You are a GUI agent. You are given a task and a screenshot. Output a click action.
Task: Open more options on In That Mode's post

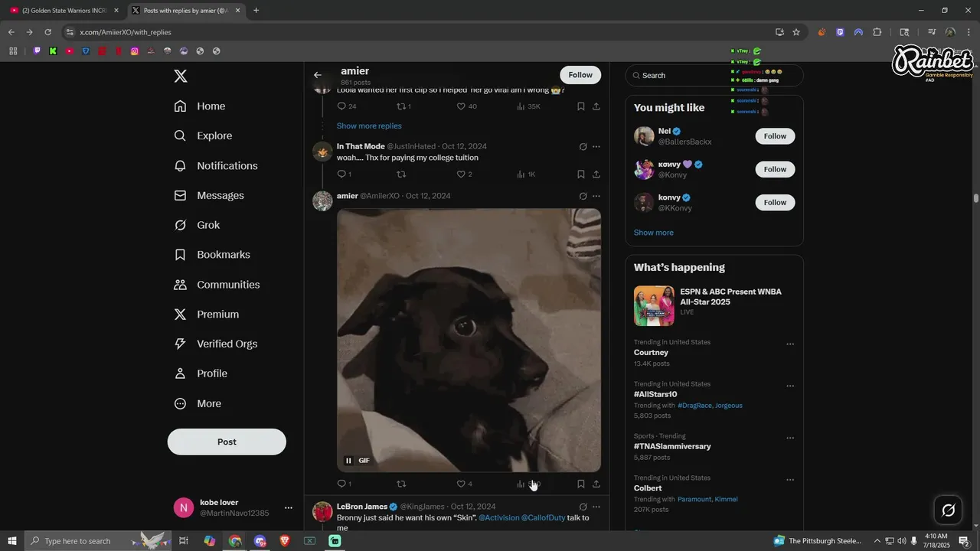(x=596, y=146)
